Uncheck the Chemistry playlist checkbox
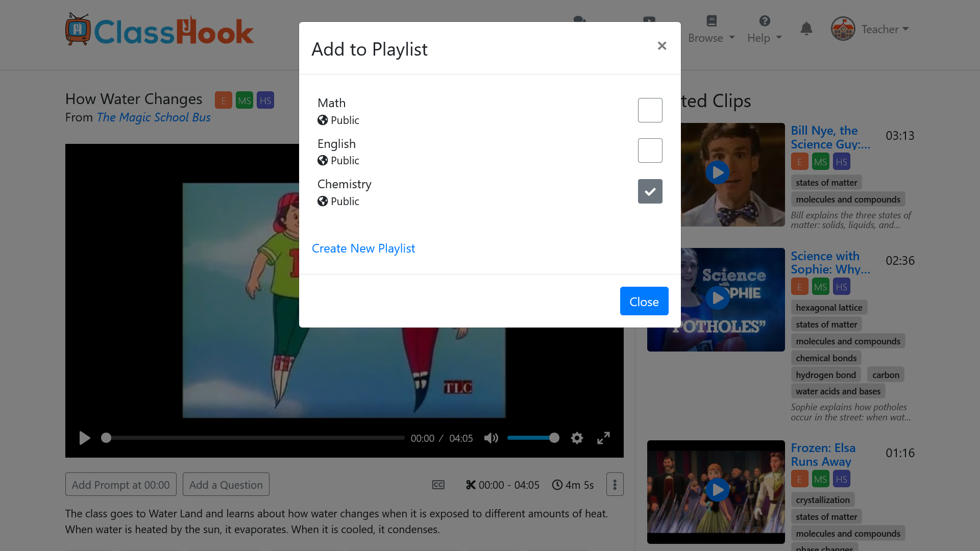 coord(650,191)
